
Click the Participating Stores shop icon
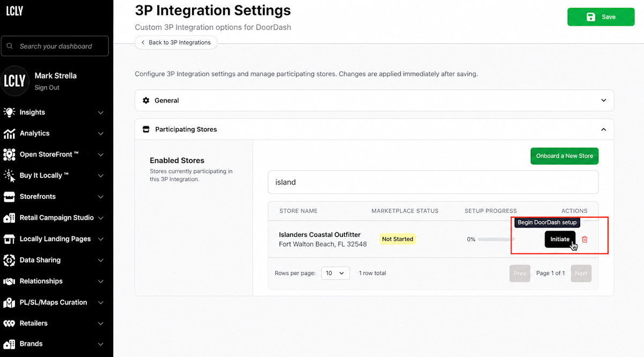click(146, 129)
